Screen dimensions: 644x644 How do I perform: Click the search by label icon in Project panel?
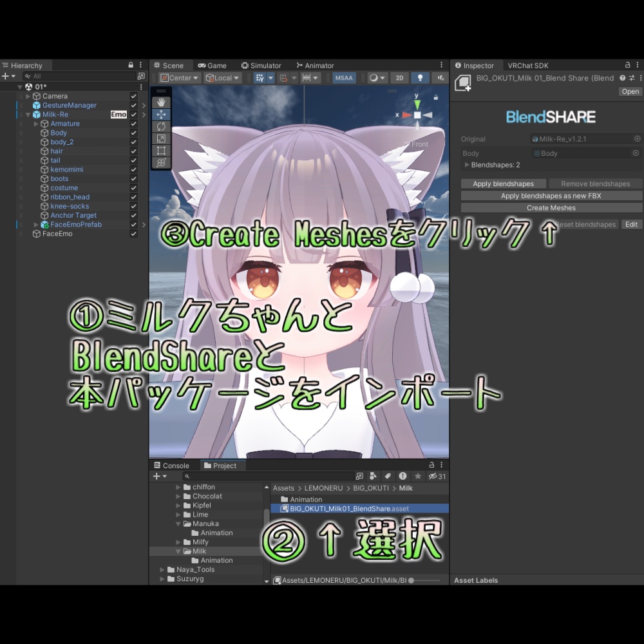point(387,476)
